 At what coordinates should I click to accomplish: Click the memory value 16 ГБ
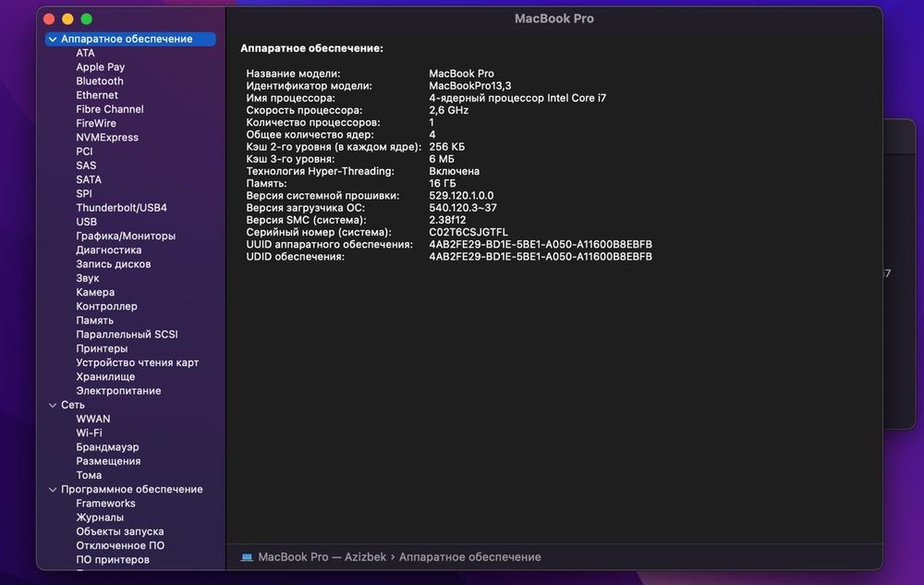pos(443,184)
